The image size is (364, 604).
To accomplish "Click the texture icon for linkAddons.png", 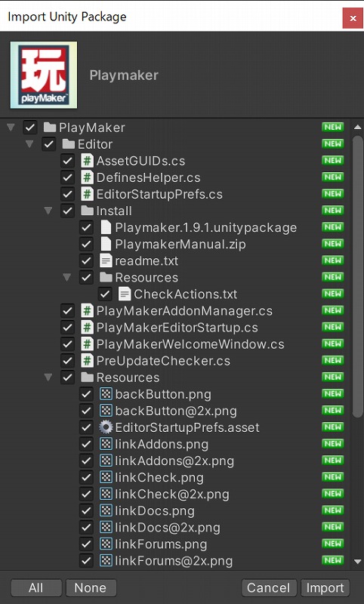I will (x=106, y=444).
